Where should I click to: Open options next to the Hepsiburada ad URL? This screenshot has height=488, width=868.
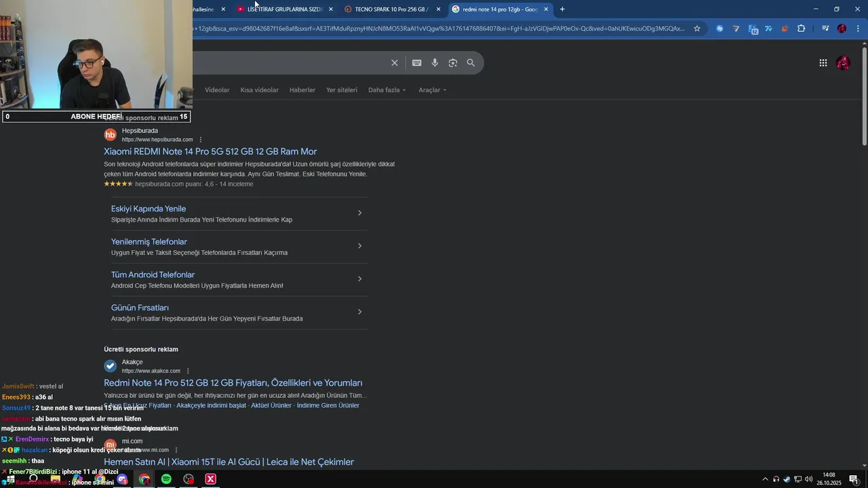click(x=200, y=140)
